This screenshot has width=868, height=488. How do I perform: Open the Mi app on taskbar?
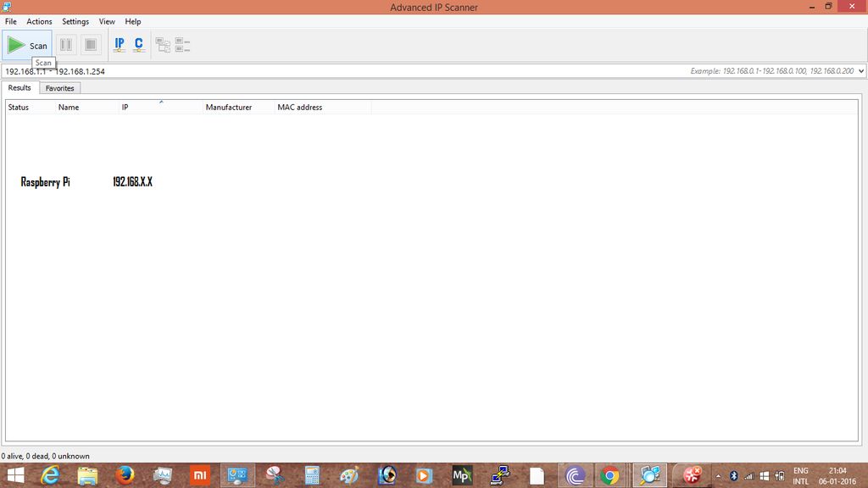click(x=200, y=475)
